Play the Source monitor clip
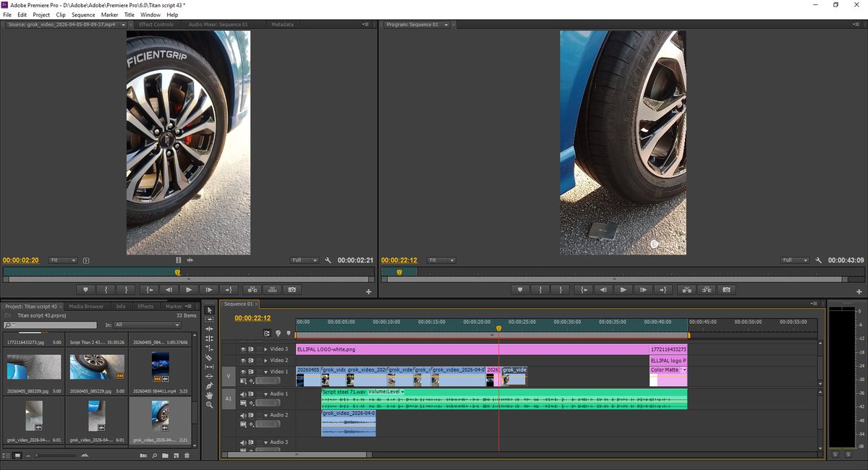This screenshot has width=868, height=470. (189, 289)
